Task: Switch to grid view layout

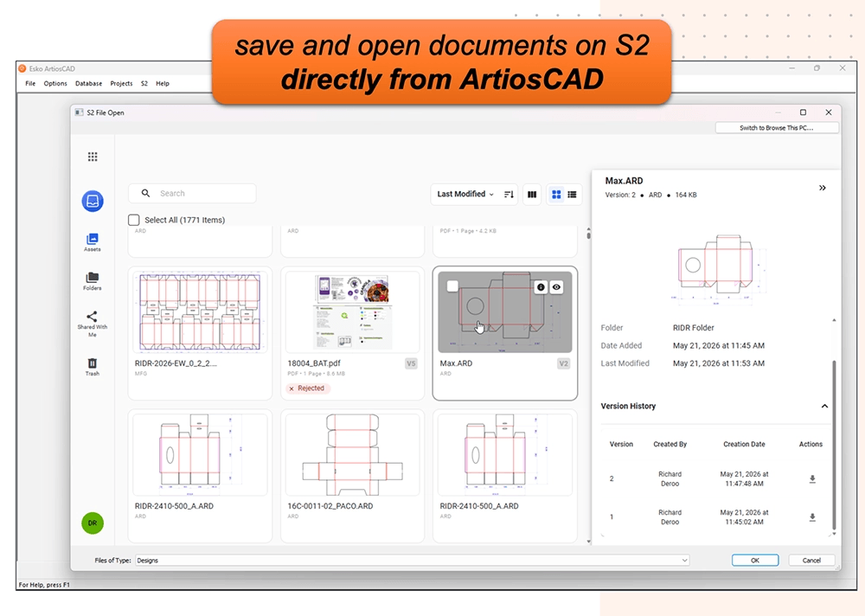Action: point(556,195)
